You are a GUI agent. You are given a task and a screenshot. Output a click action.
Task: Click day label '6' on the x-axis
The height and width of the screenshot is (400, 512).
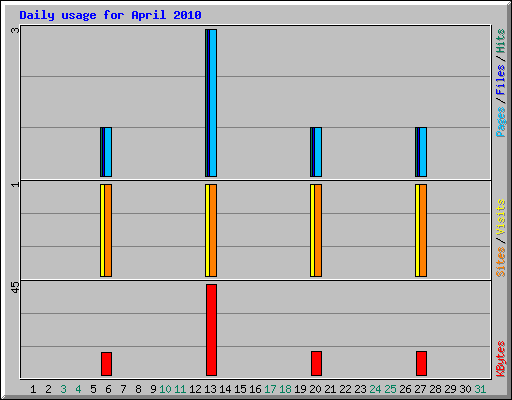click(108, 389)
